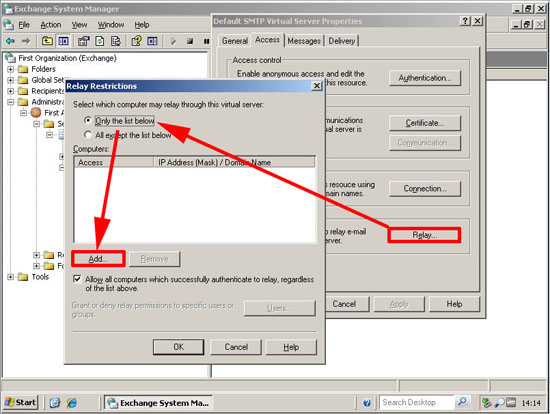Click OK in Relay Restrictions dialog
Image resolution: width=550 pixels, height=414 pixels.
179,347
